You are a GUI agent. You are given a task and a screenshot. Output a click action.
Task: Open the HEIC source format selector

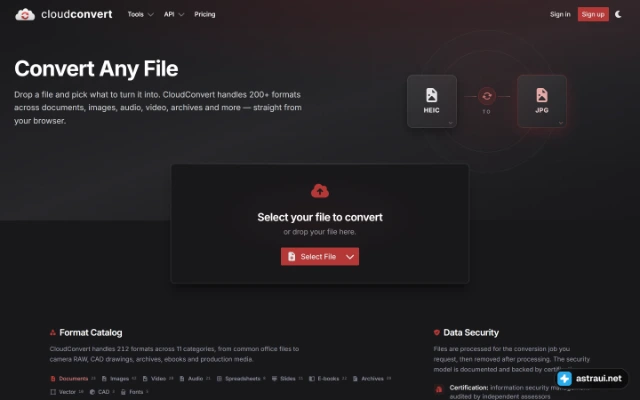(432, 101)
